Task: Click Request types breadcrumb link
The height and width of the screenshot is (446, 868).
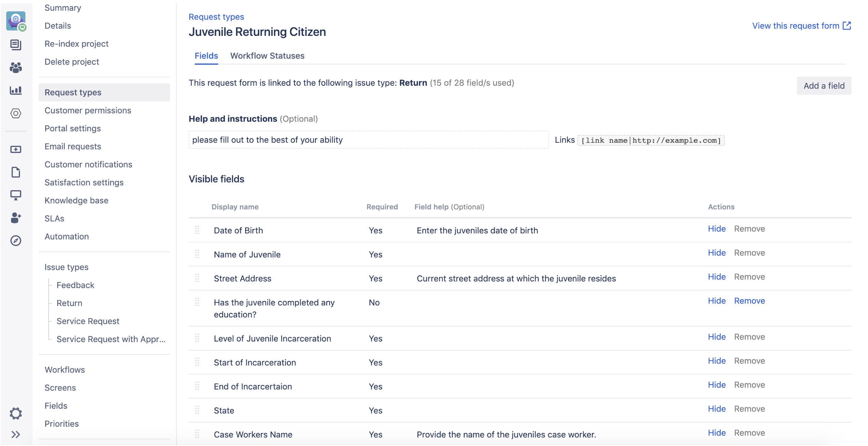Action: tap(216, 17)
